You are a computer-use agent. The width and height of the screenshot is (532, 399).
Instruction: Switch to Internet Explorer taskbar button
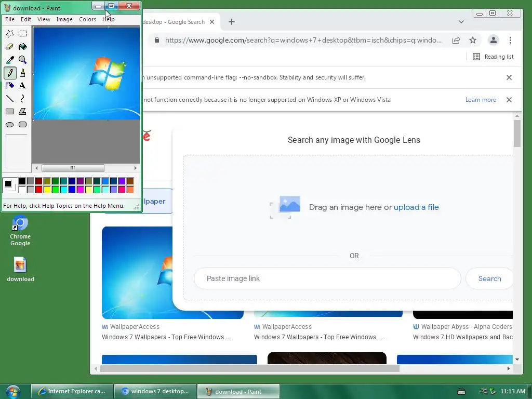tap(72, 392)
